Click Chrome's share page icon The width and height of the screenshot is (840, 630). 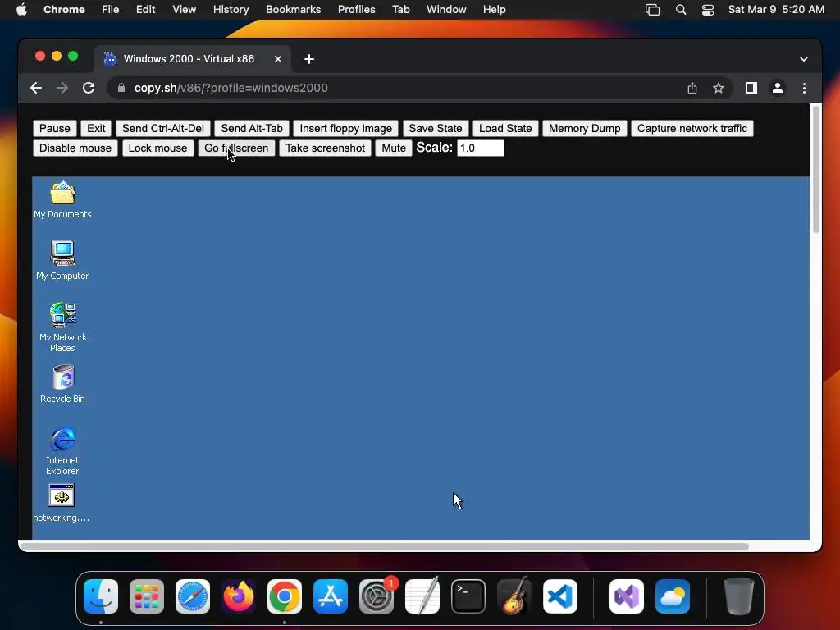692,88
